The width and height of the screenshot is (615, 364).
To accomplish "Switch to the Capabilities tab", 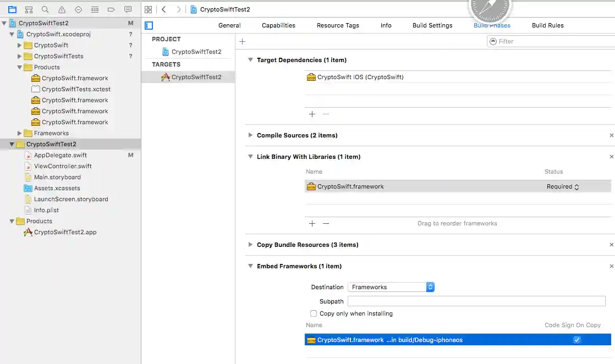I will [278, 25].
